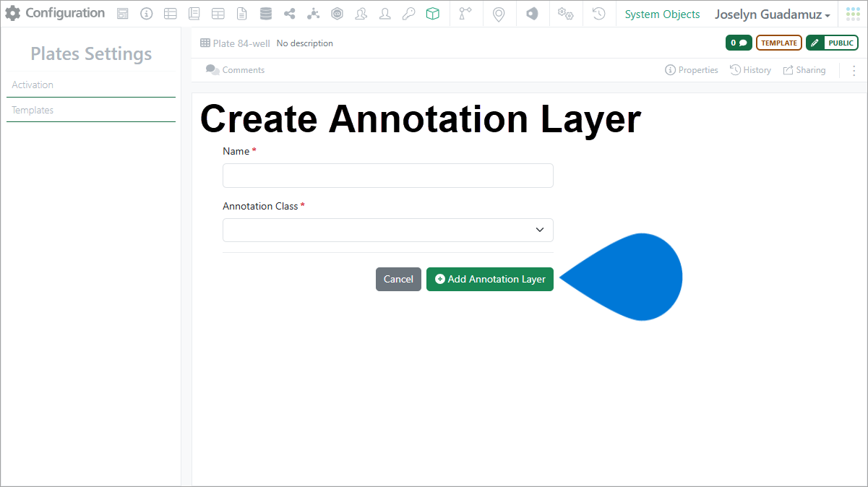Click the Configuration gear icon
The height and width of the screenshot is (487, 868).
pyautogui.click(x=13, y=14)
